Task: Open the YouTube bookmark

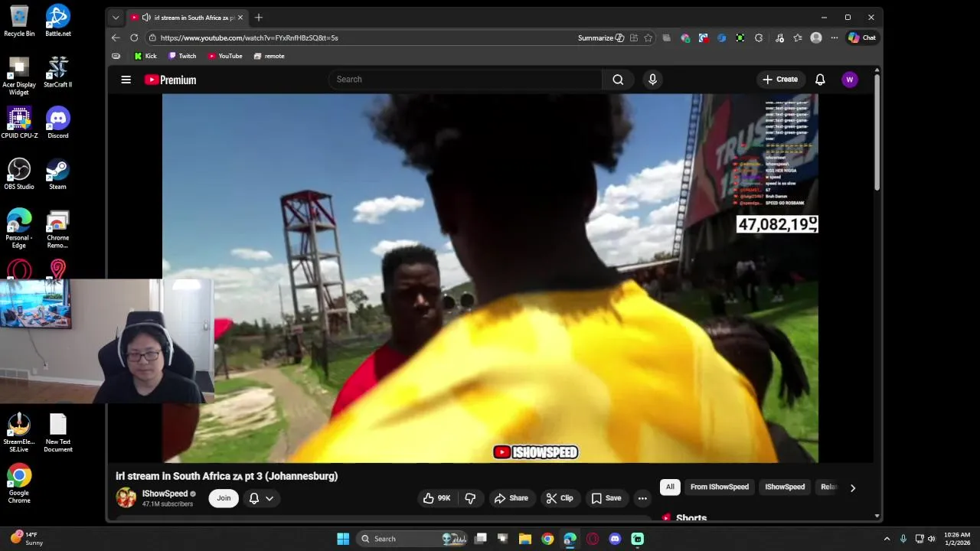Action: tap(224, 56)
